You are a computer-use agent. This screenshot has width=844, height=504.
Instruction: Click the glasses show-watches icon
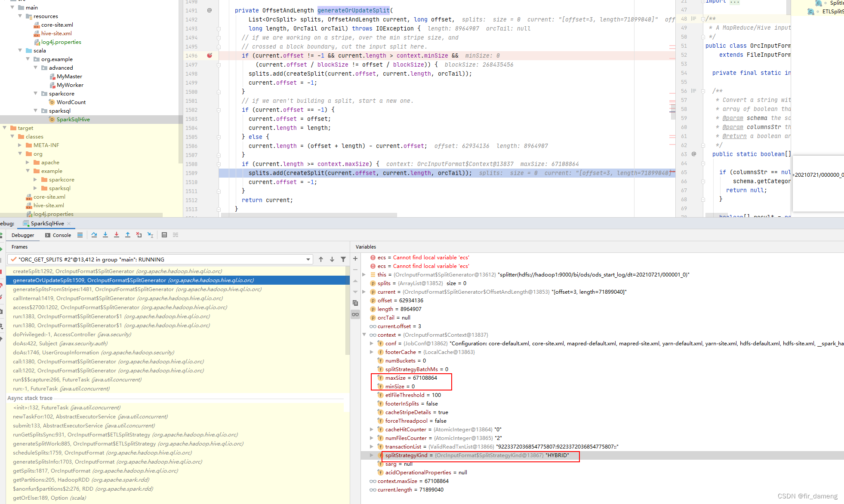pyautogui.click(x=355, y=314)
